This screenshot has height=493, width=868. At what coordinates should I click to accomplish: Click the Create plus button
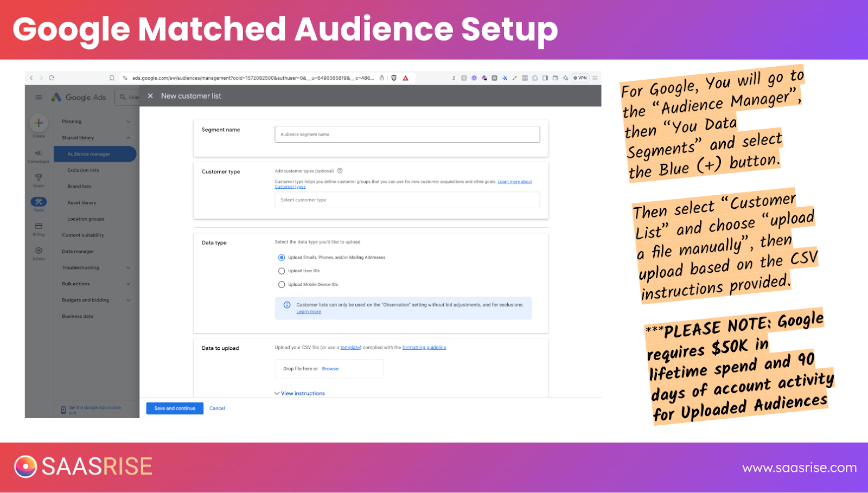[x=39, y=123]
